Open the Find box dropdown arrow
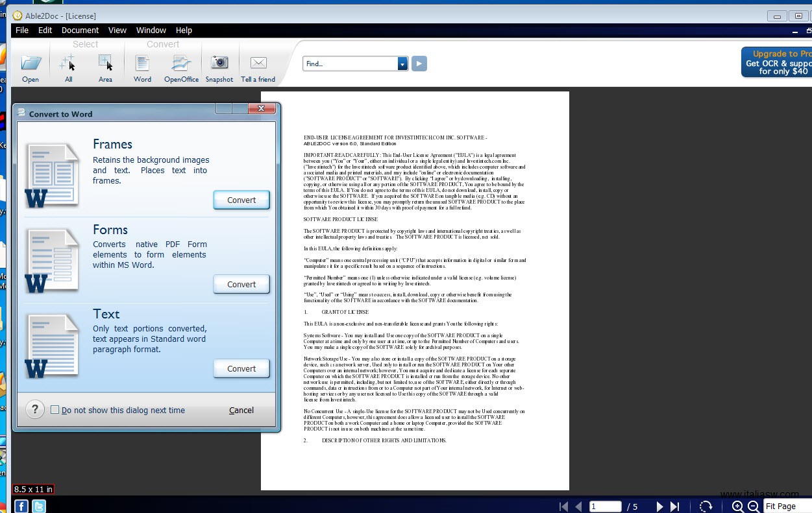The height and width of the screenshot is (513, 812). 402,64
